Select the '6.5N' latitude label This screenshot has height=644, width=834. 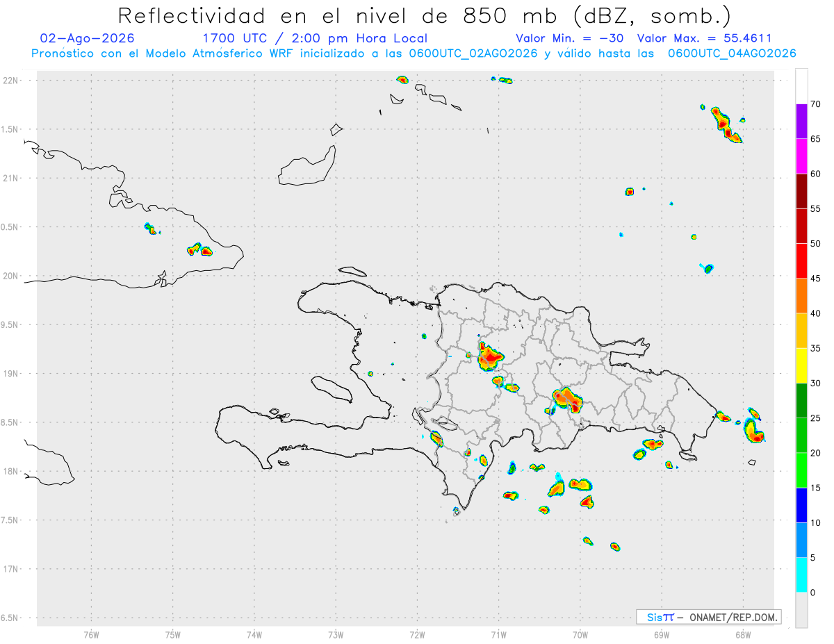10,618
